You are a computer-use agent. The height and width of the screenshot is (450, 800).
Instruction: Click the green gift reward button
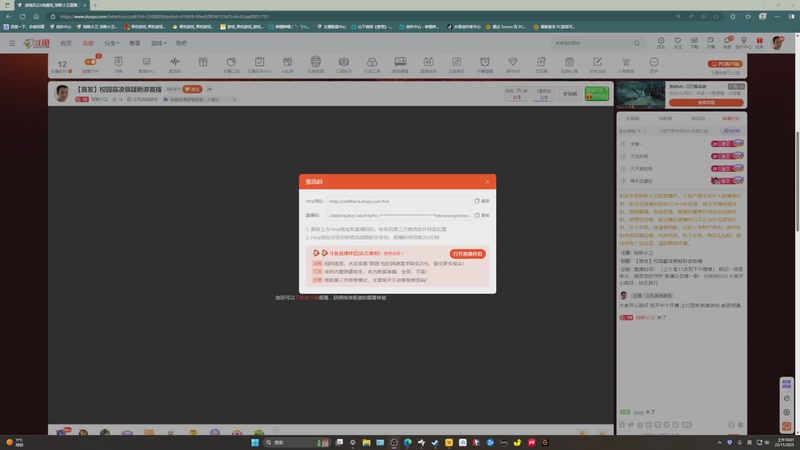click(x=596, y=93)
